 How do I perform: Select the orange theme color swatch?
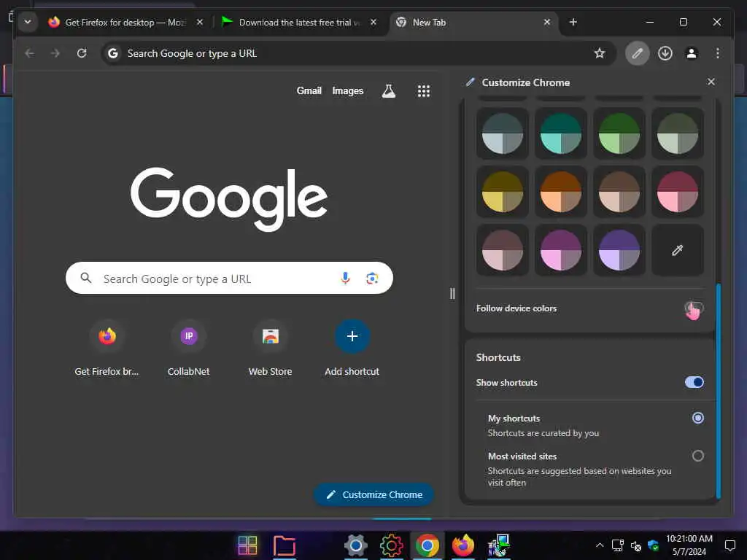[x=561, y=192]
